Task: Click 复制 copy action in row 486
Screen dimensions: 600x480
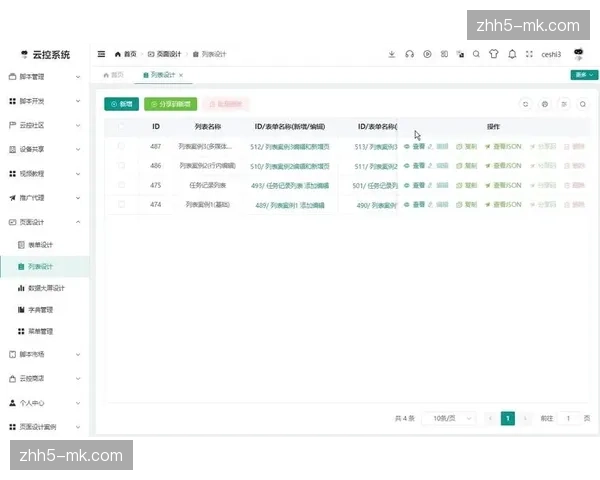Action: pyautogui.click(x=466, y=166)
